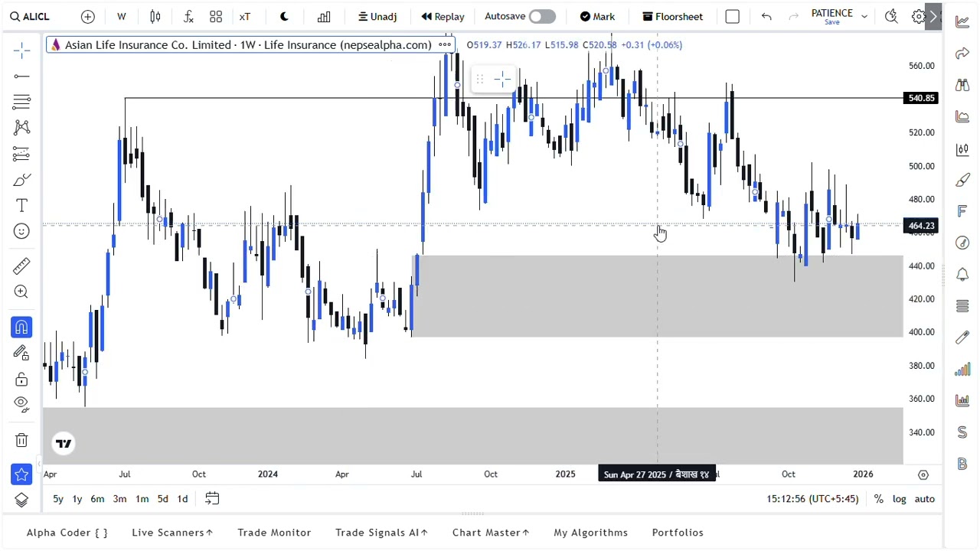Viewport: 980px width, 551px height.
Task: Open the candlestick chart style selector
Action: 155,16
